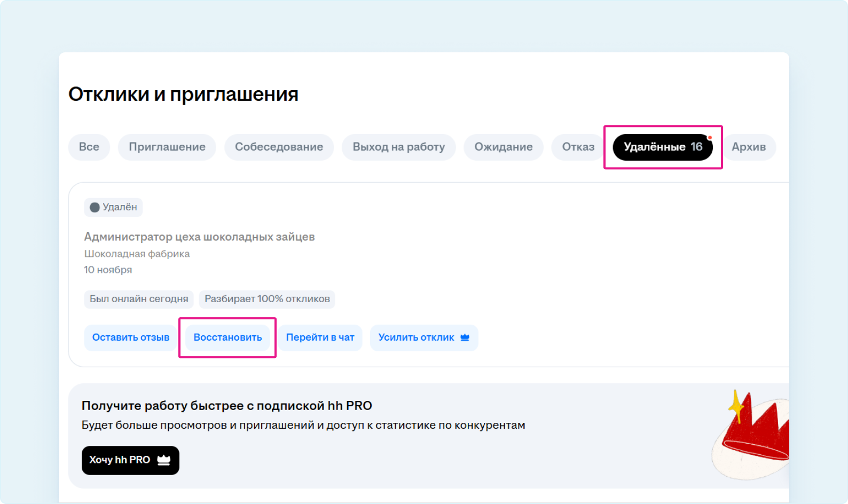The width and height of the screenshot is (848, 504).
Task: Click the crown icon on Хочу hh PRO
Action: pos(163,460)
